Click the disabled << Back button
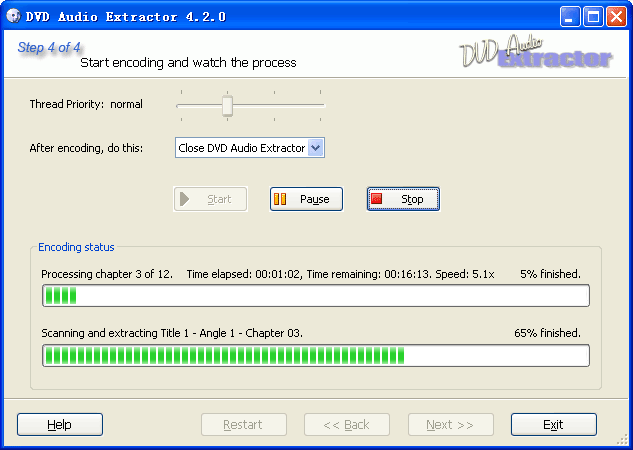633x450 pixels. [347, 425]
